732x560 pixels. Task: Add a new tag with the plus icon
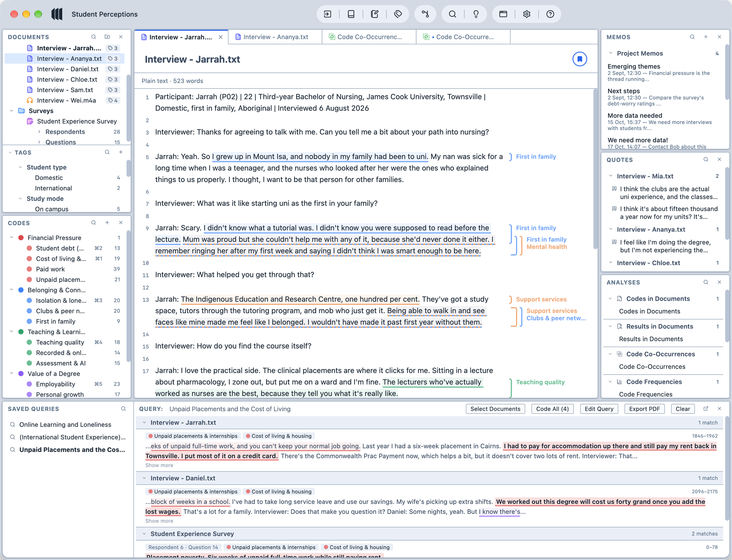(121, 152)
